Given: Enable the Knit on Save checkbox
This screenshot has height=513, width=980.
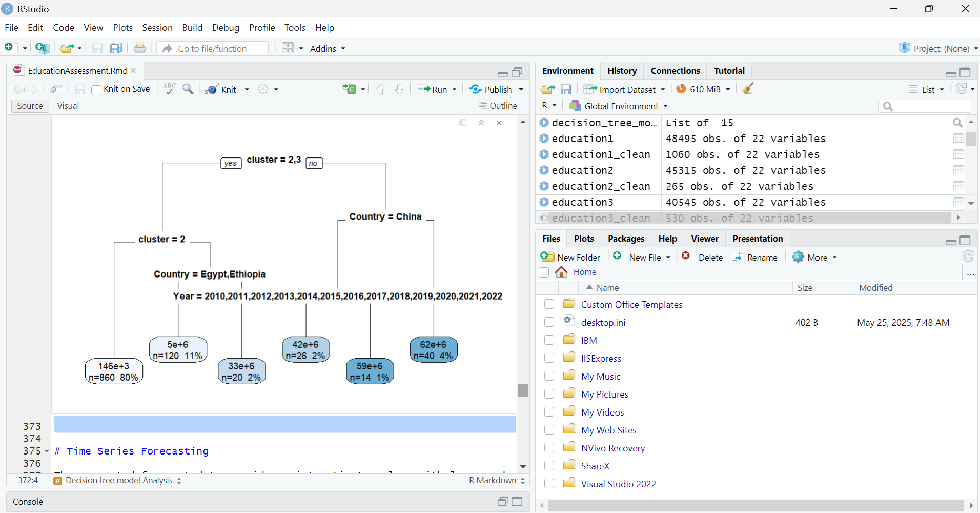Looking at the screenshot, I should point(96,90).
